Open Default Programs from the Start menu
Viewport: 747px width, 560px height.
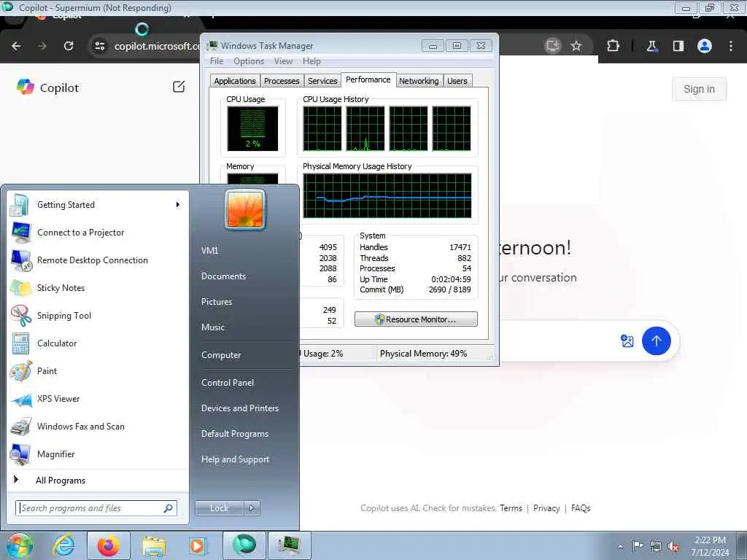click(235, 434)
